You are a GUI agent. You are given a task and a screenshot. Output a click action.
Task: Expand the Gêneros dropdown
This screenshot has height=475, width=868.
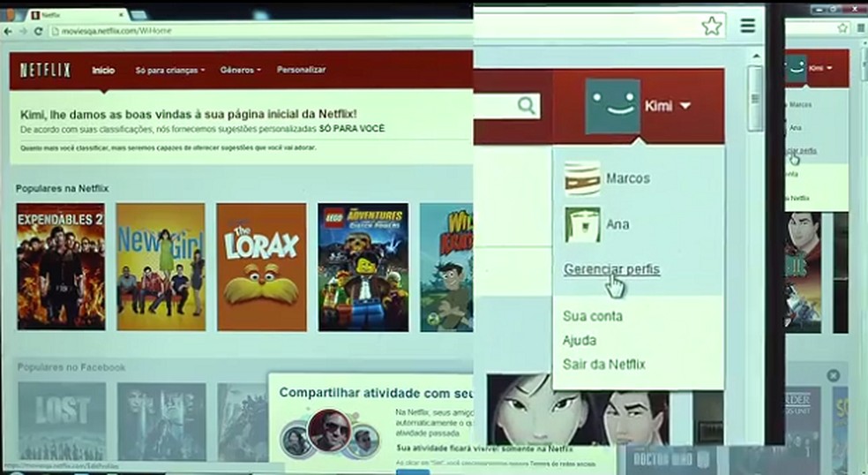(x=240, y=71)
